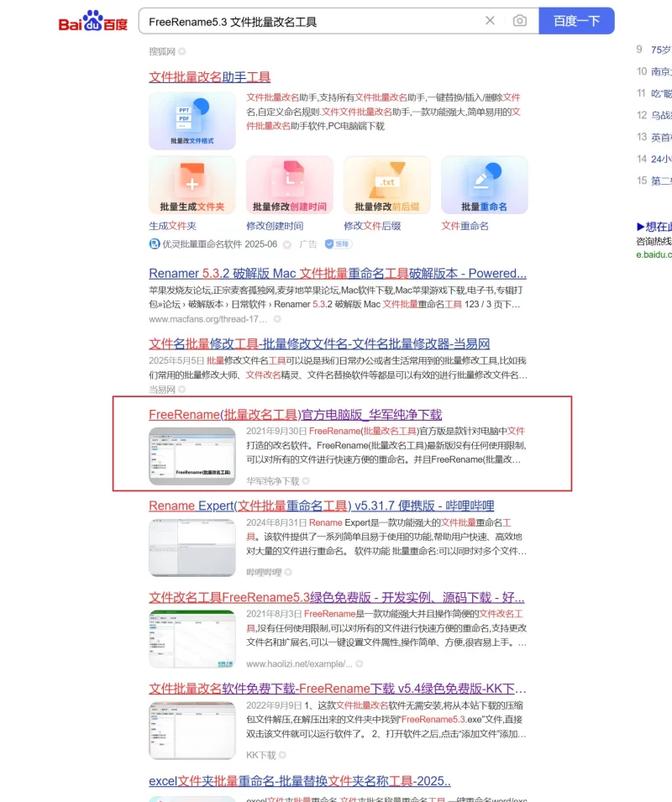Click the 广告 label
672x802 pixels.
308,244
